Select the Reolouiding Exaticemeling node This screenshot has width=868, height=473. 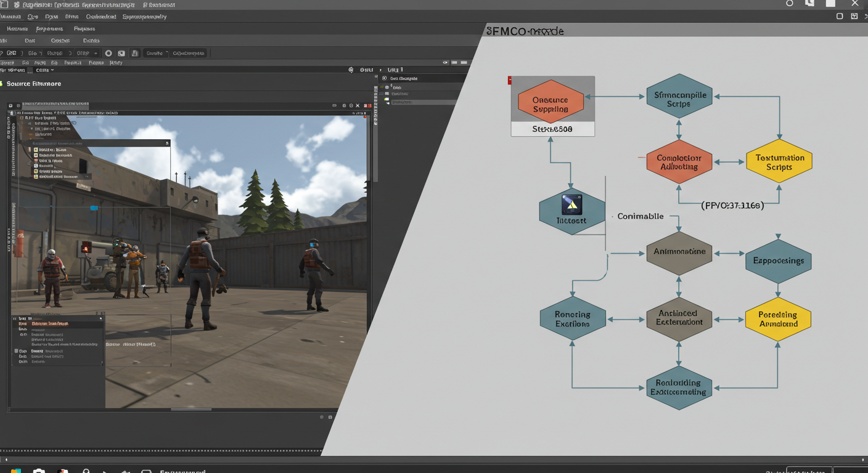point(679,388)
